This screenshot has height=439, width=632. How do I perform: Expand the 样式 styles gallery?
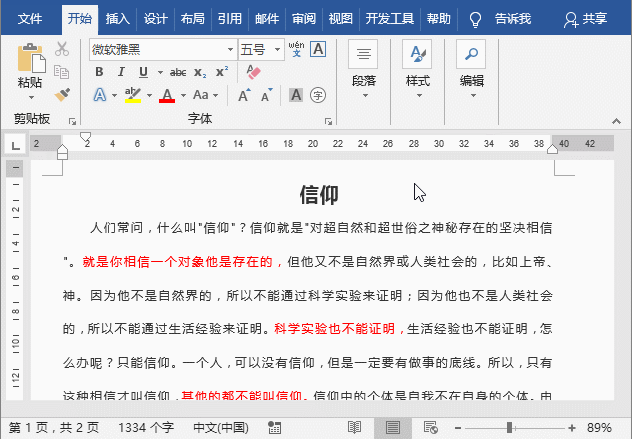point(417,70)
